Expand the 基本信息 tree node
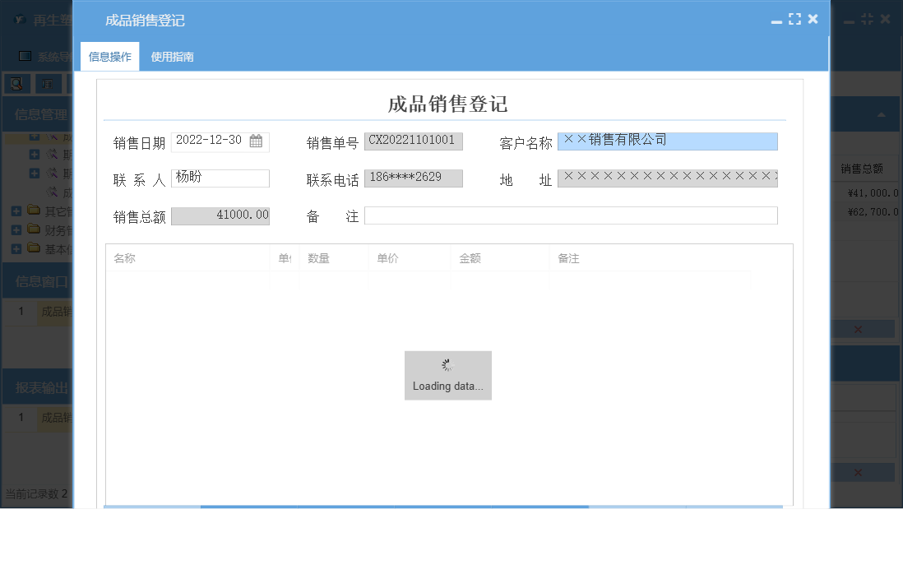This screenshot has height=588, width=903. pyautogui.click(x=16, y=248)
